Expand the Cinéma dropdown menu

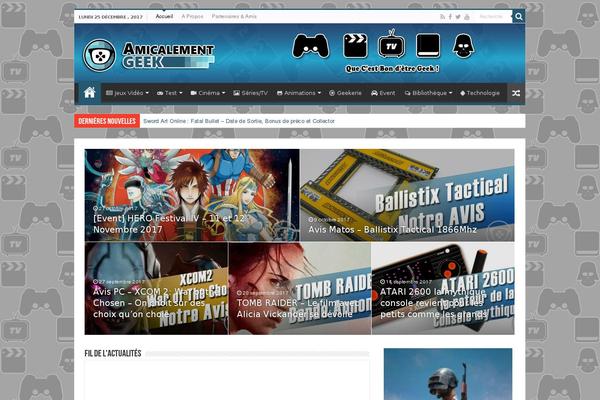[x=208, y=93]
